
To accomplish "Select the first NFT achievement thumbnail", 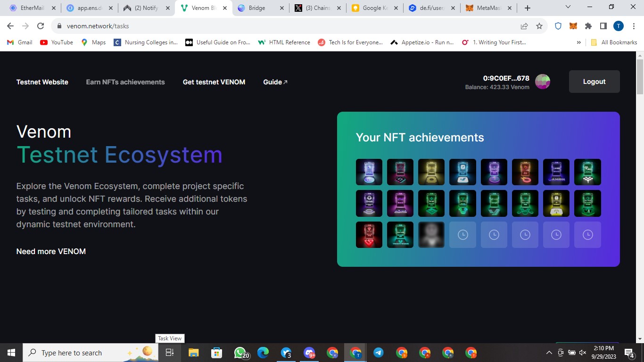I will click(x=369, y=172).
